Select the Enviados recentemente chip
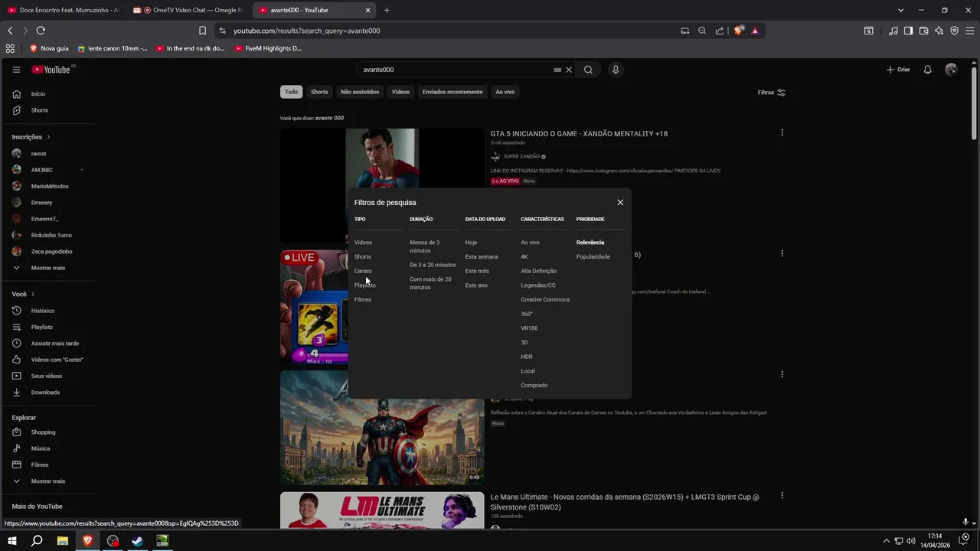The height and width of the screenshot is (551, 980). [452, 92]
